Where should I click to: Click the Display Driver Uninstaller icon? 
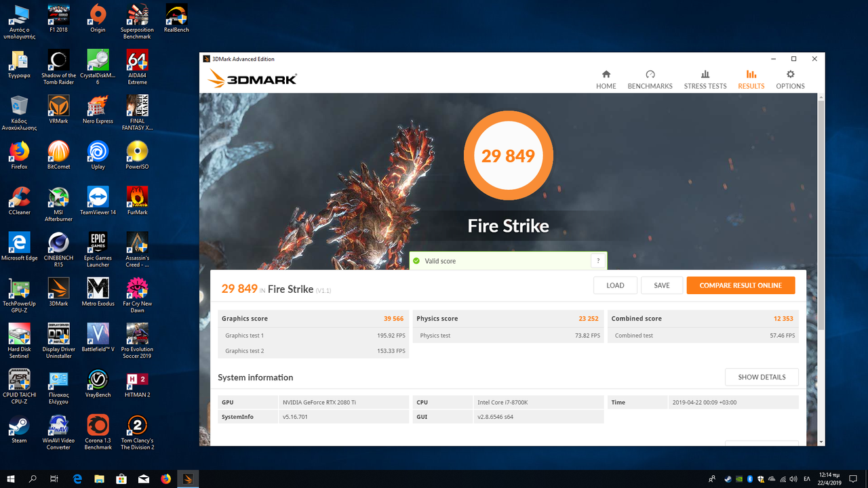coord(58,341)
